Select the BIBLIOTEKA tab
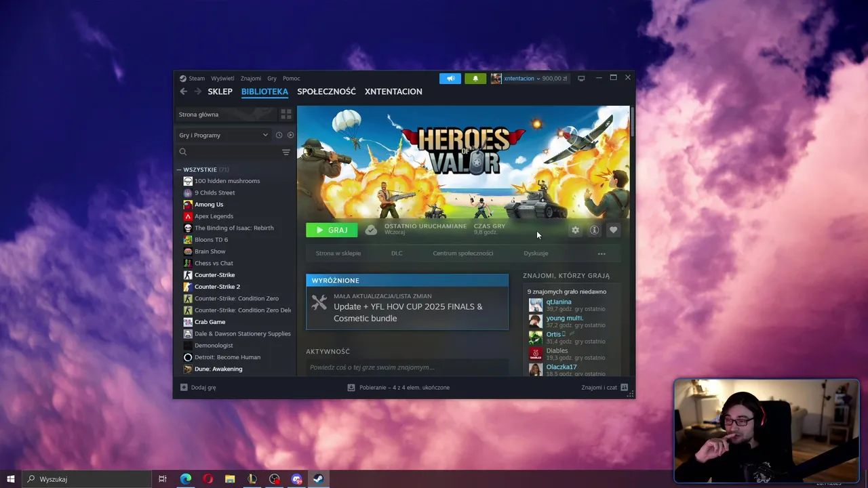This screenshot has width=868, height=488. [264, 91]
